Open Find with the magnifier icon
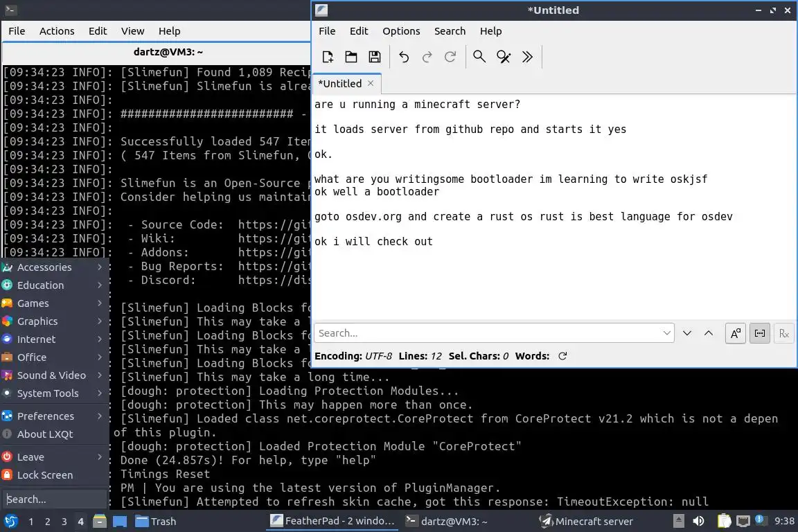Viewport: 798px width, 532px height. [x=479, y=57]
